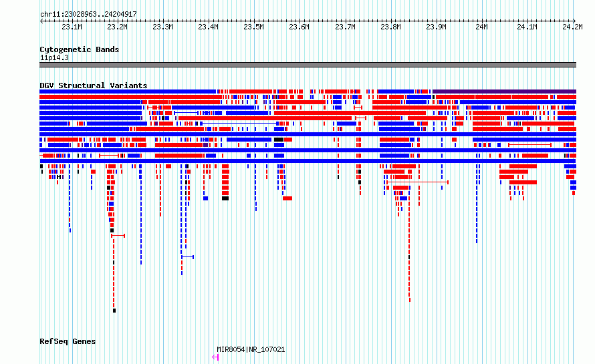Click the blue bracket variant below the 23.3M dashed column
Image resolution: width=595 pixels, height=364 pixels.
tap(187, 257)
